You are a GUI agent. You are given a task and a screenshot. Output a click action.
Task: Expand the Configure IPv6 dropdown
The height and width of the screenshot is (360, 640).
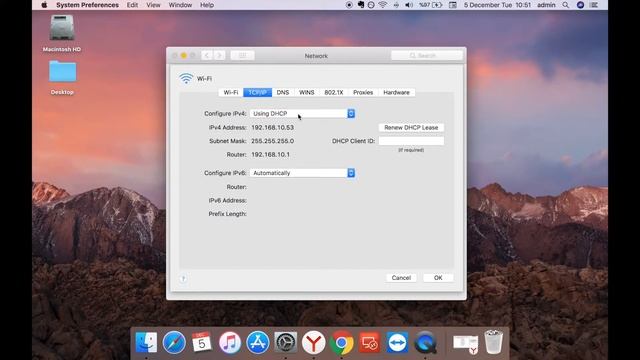click(302, 173)
